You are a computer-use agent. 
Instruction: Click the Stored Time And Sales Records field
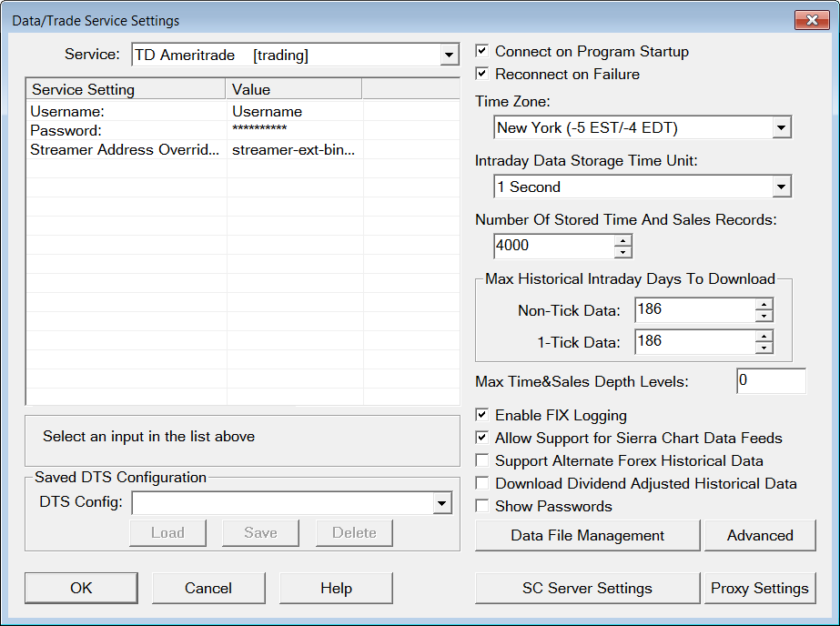(x=554, y=246)
